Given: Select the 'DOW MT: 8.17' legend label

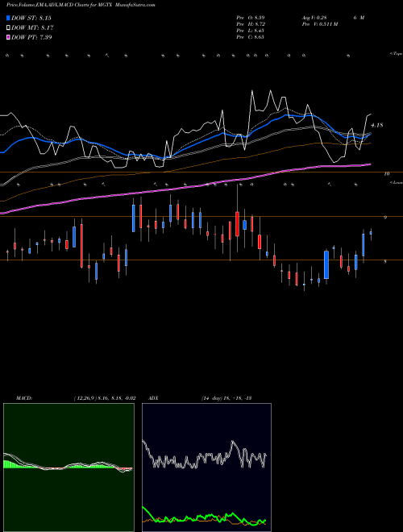Looking at the screenshot, I should tap(32, 27).
